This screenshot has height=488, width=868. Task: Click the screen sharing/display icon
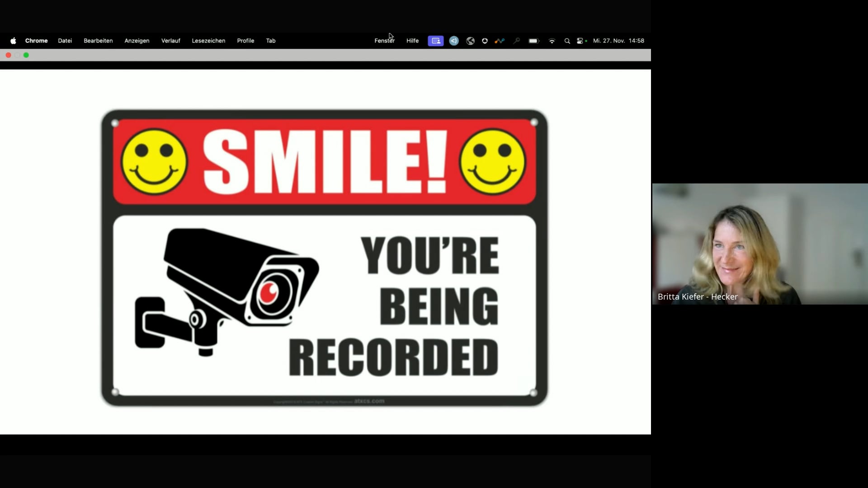point(436,41)
